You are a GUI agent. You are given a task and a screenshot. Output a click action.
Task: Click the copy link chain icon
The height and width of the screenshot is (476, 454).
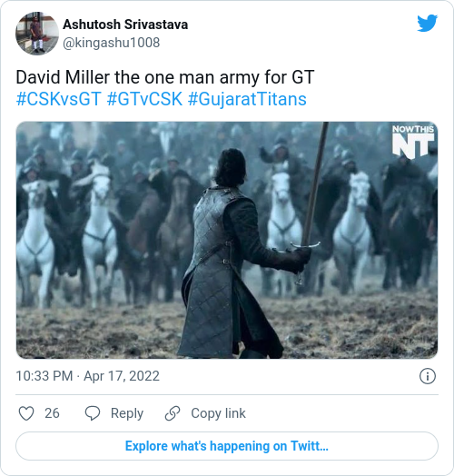click(173, 413)
